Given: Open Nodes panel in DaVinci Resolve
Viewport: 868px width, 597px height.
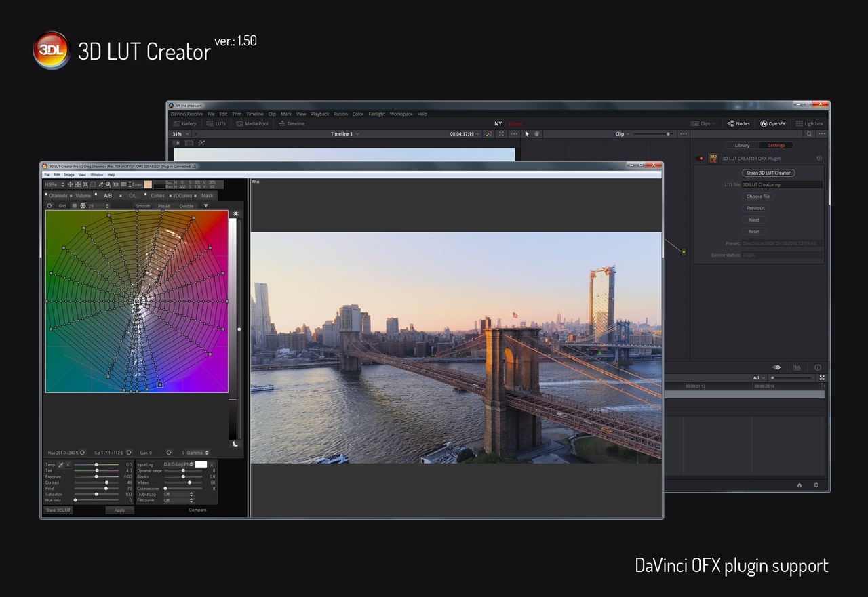Looking at the screenshot, I should (x=738, y=123).
